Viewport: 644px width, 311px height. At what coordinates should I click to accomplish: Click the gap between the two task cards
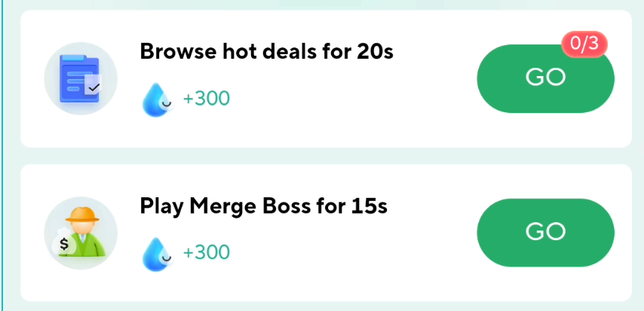[324, 156]
